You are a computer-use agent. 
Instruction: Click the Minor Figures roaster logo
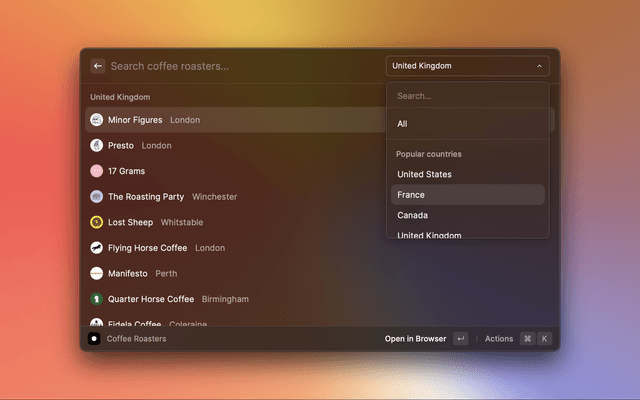pyautogui.click(x=97, y=120)
